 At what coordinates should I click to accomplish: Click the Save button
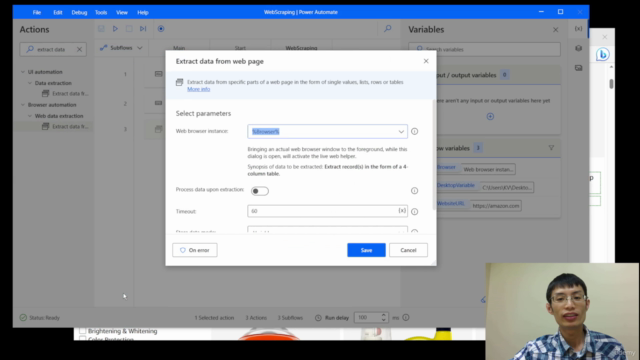(366, 250)
